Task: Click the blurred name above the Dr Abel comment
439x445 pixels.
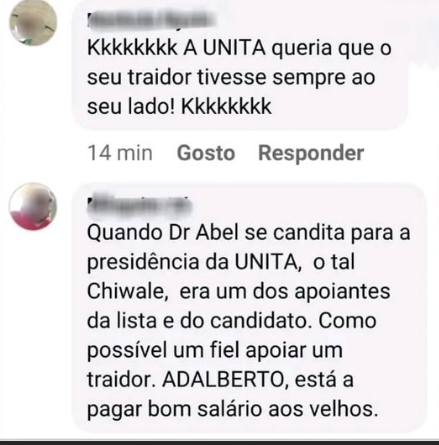Action: 139,205
